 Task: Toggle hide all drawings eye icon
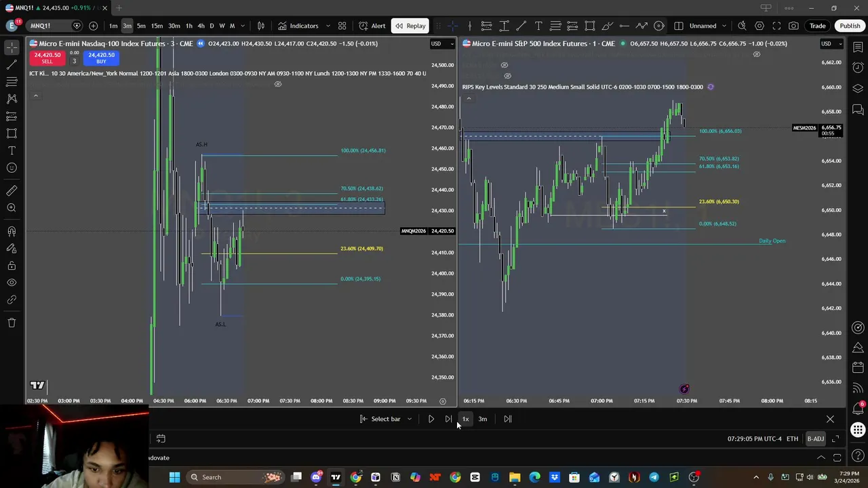click(x=12, y=283)
